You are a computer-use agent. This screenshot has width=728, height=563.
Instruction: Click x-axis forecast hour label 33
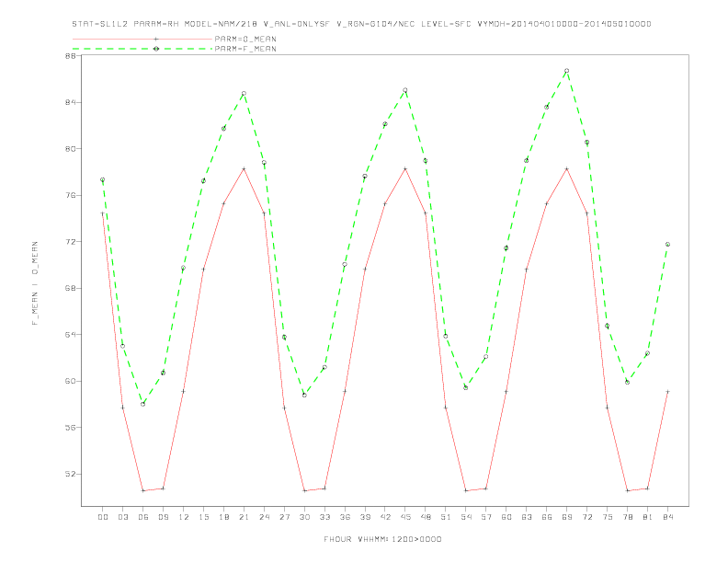[324, 517]
